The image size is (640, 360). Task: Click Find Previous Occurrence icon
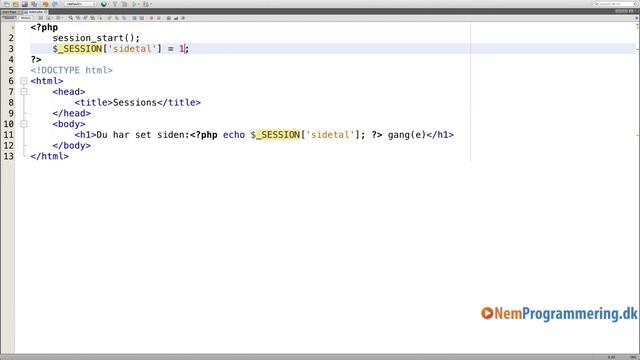pyautogui.click(x=78, y=18)
